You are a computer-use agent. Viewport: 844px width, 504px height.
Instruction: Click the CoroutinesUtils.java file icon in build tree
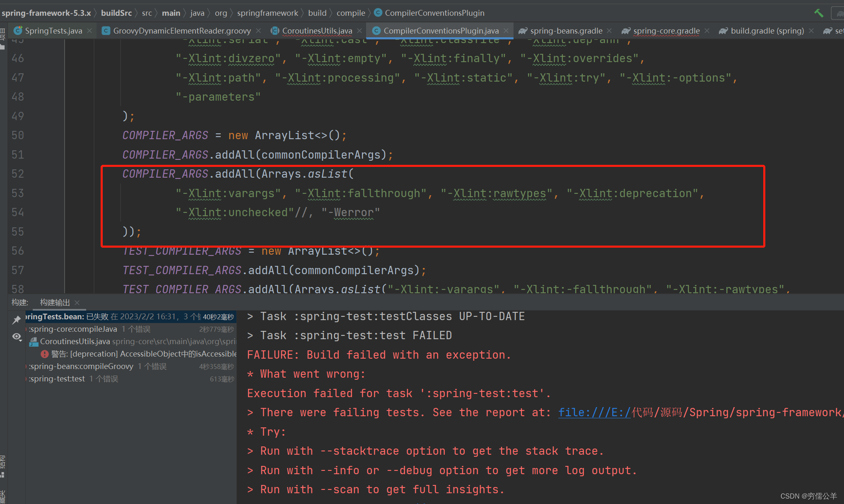34,342
